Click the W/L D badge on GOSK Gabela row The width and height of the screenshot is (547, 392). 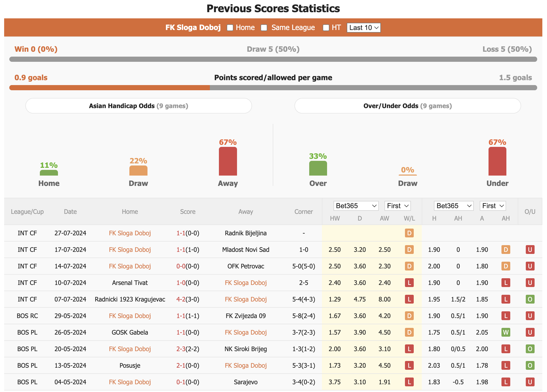[x=409, y=332]
